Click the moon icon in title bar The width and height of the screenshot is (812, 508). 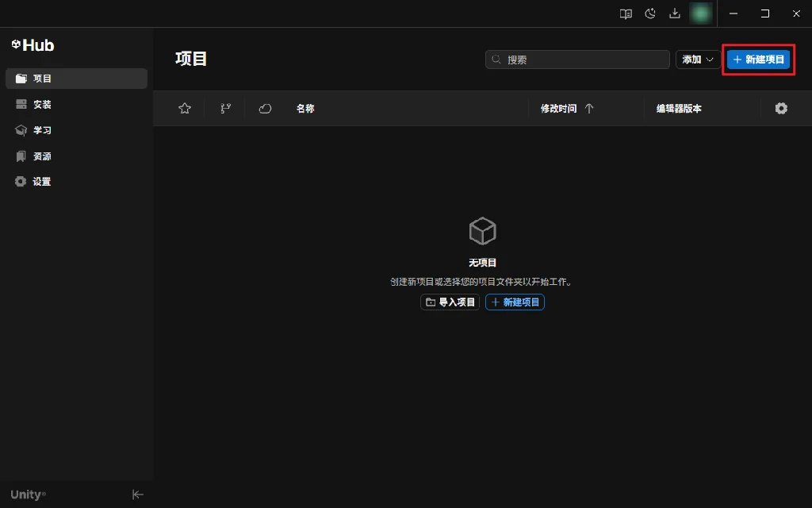pos(650,13)
